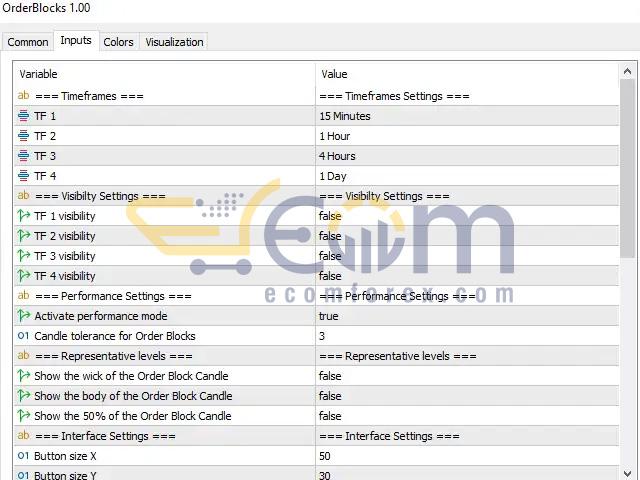Switch to the Colors tab
Screen dimensions: 640x480
[118, 42]
